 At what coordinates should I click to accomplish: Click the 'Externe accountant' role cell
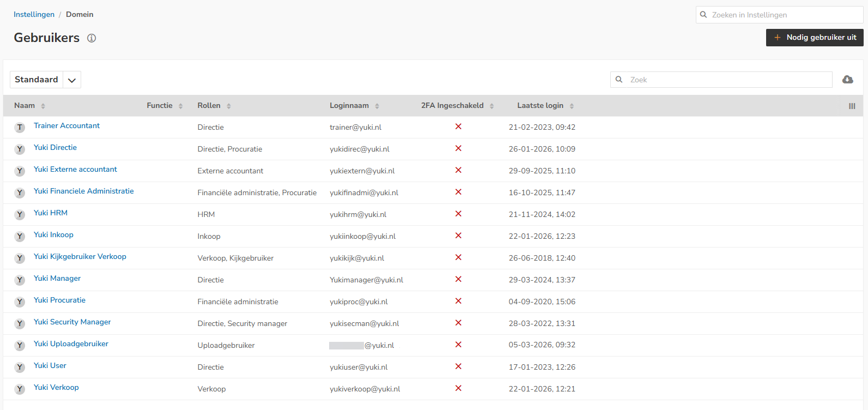[x=230, y=171]
